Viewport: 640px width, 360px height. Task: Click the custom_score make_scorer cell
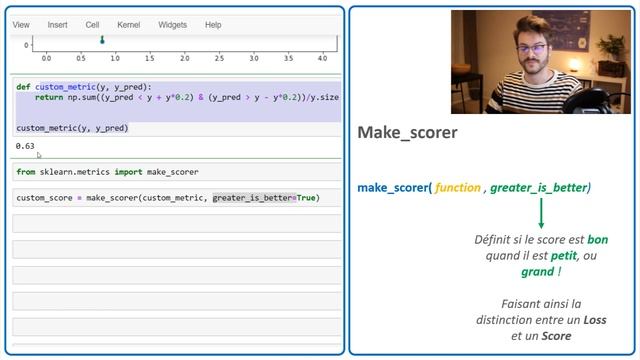click(x=177, y=198)
